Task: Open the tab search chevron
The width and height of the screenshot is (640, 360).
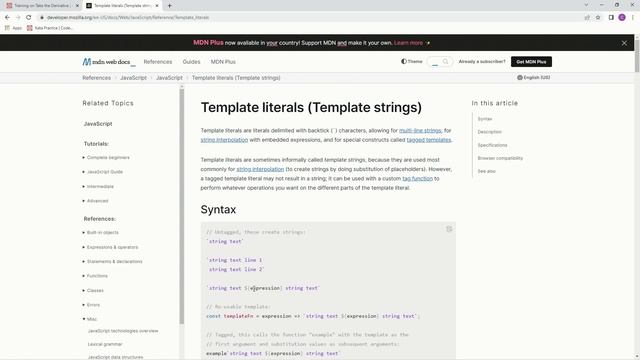Action: 587,5
